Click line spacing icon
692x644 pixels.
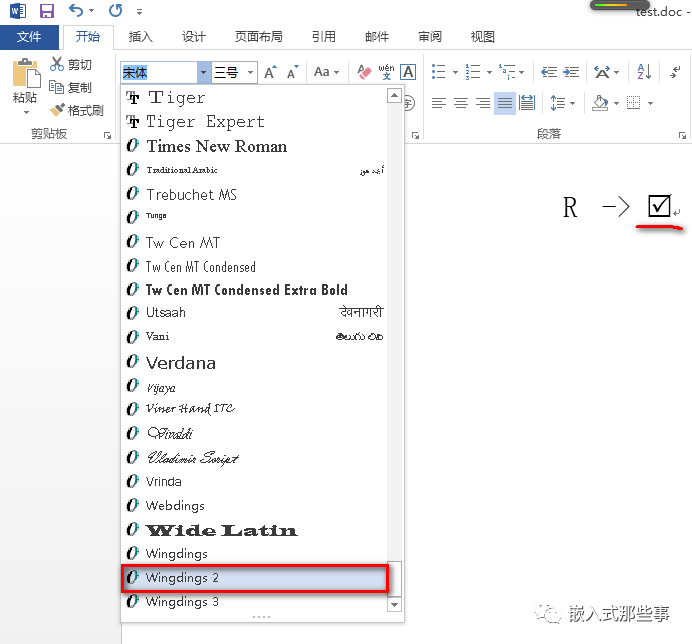pos(558,103)
